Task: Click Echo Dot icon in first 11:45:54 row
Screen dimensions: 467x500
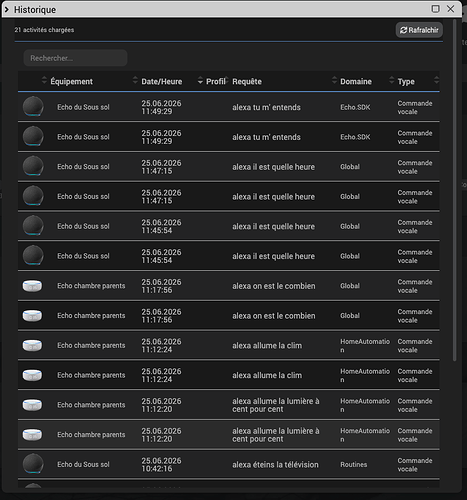Action: pos(33,226)
